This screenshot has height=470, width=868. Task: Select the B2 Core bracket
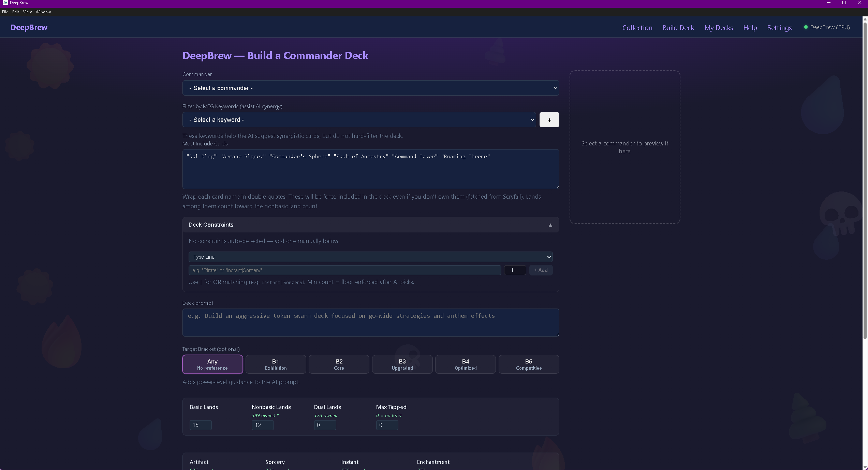point(339,364)
